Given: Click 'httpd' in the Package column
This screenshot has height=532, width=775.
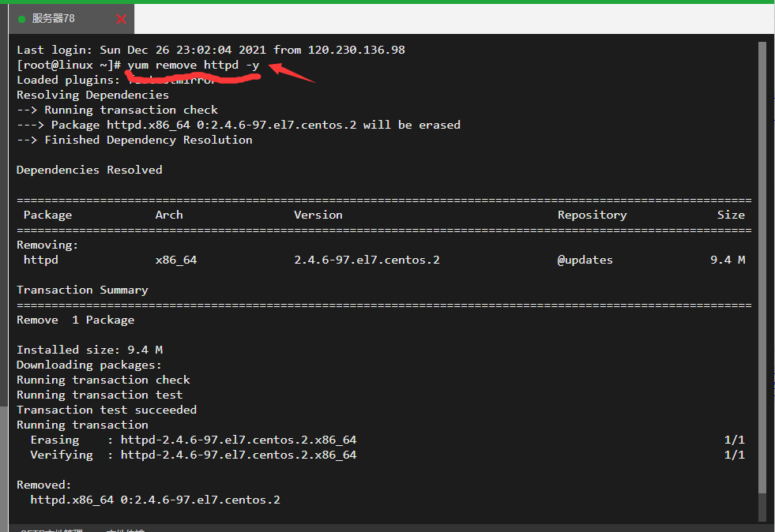Looking at the screenshot, I should [40, 260].
